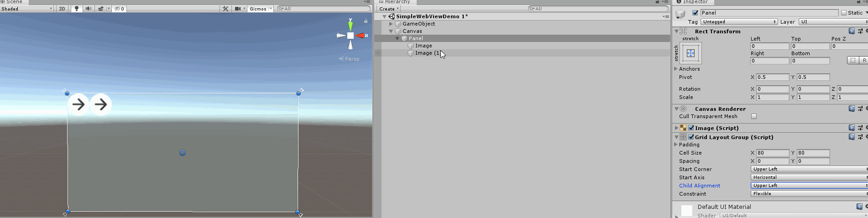The width and height of the screenshot is (868, 218).
Task: Collapse the Canvas Renderer component
Action: pyautogui.click(x=676, y=109)
